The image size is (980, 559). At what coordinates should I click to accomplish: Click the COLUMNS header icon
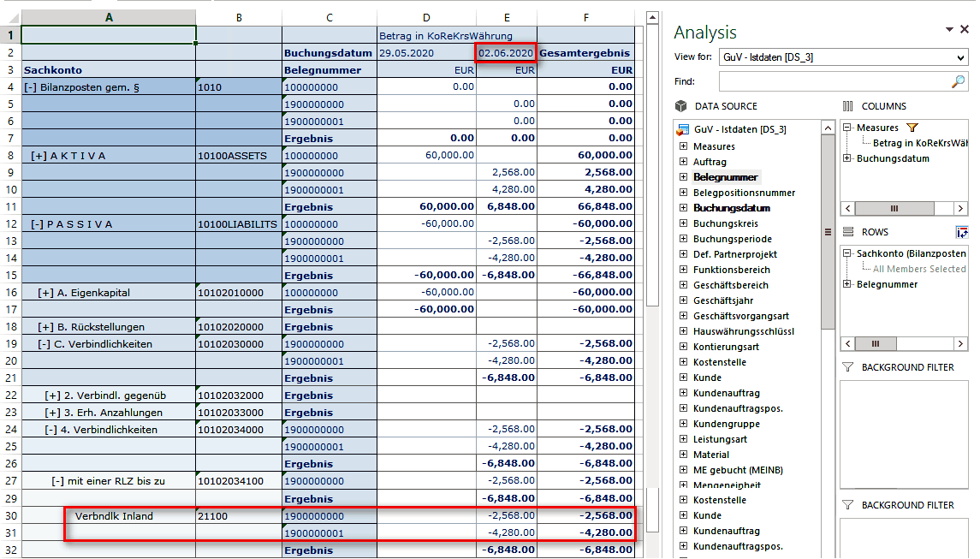tap(848, 106)
